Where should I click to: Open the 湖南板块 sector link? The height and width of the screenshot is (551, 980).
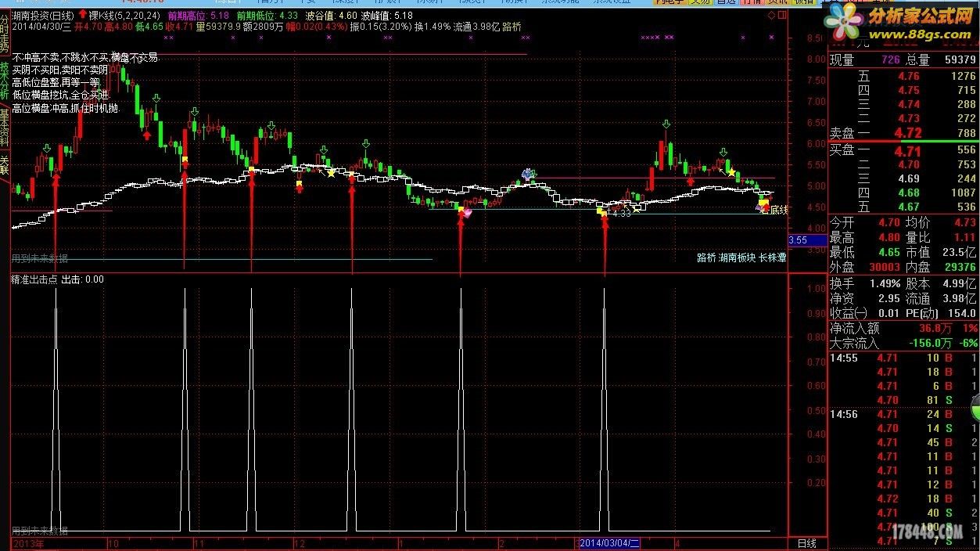[738, 257]
